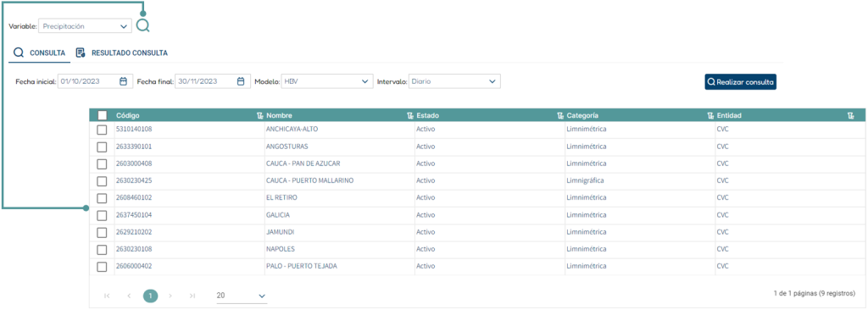Filter the Nombre column
The width and height of the screenshot is (868, 310).
pos(410,116)
